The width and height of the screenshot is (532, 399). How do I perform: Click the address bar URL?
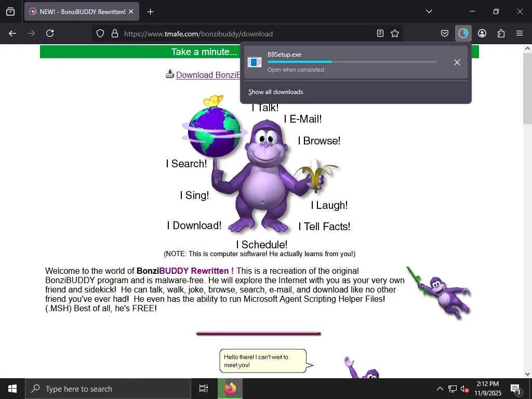[198, 34]
